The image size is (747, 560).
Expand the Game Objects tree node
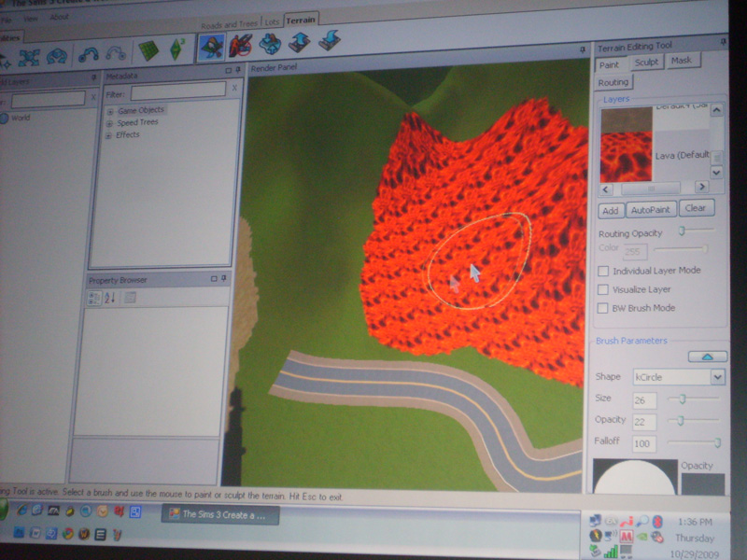(x=110, y=111)
